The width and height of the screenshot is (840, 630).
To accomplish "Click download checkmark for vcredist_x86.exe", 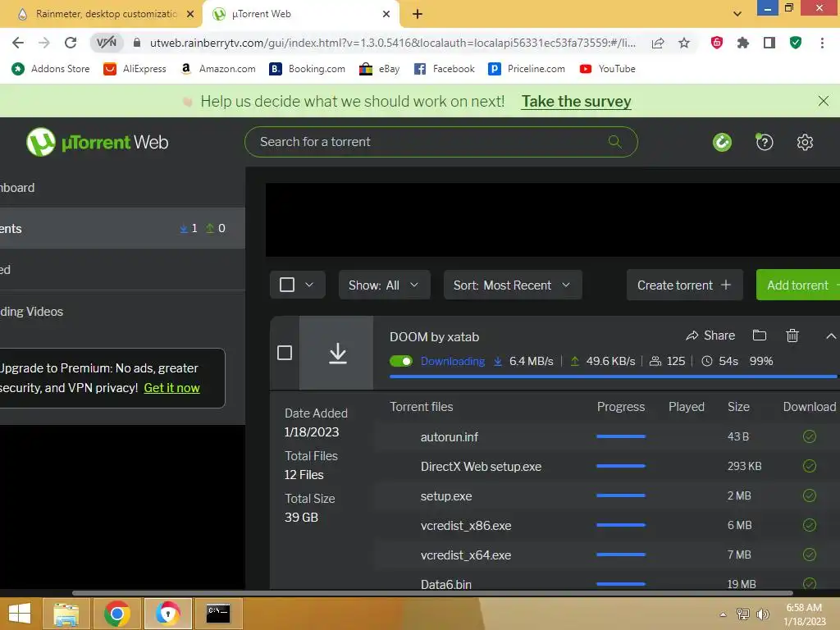I will tap(810, 525).
